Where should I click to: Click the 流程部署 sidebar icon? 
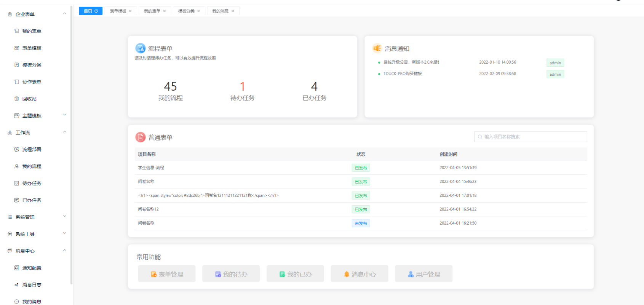16,149
